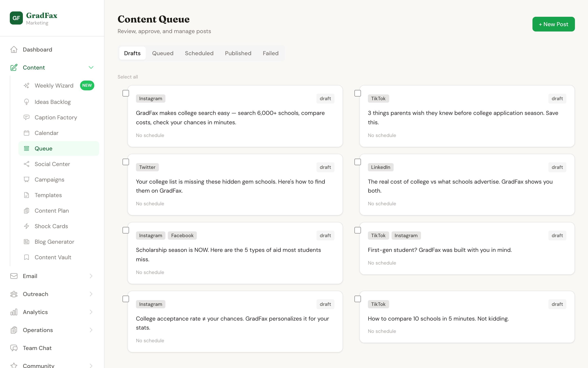
Task: Check the Scholarship season draft
Action: click(x=126, y=230)
